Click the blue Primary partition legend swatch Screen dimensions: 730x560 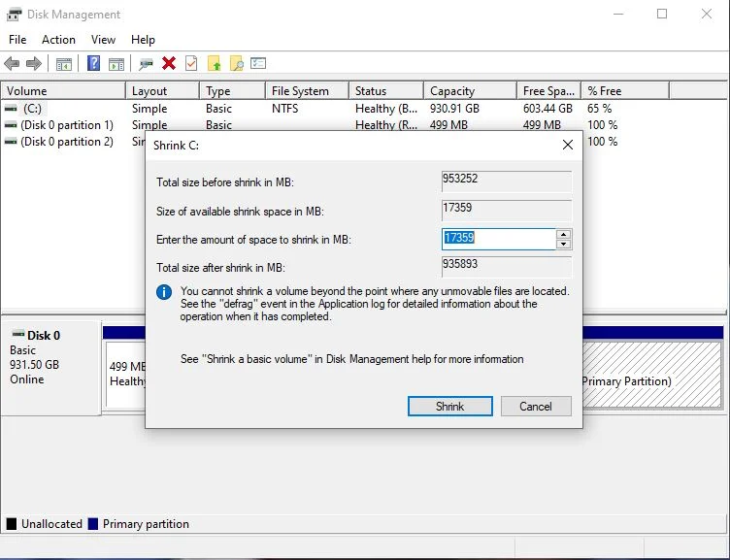pos(92,524)
